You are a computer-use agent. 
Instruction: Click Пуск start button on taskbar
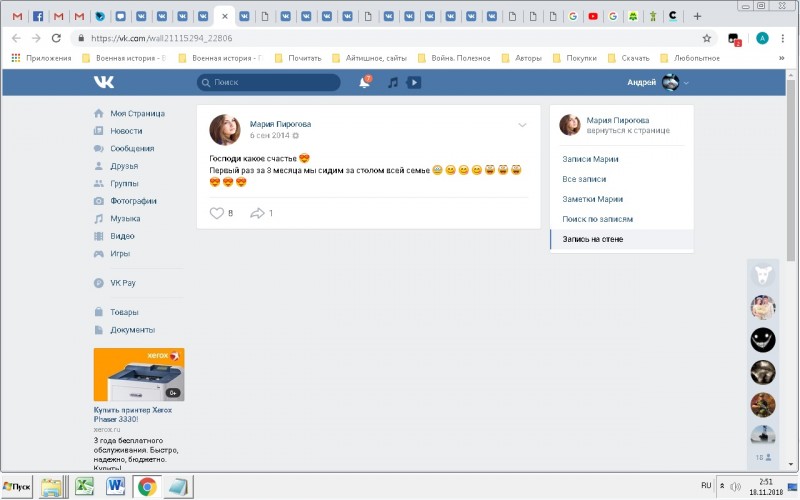tap(18, 486)
